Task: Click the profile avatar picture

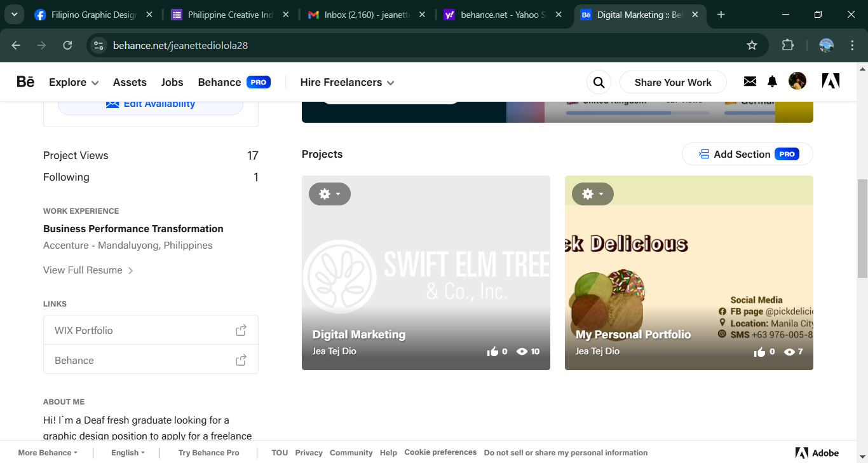Action: coord(797,81)
